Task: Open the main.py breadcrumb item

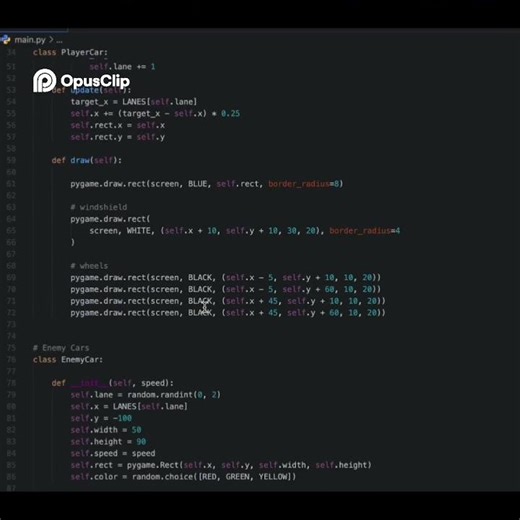Action: click(30, 40)
